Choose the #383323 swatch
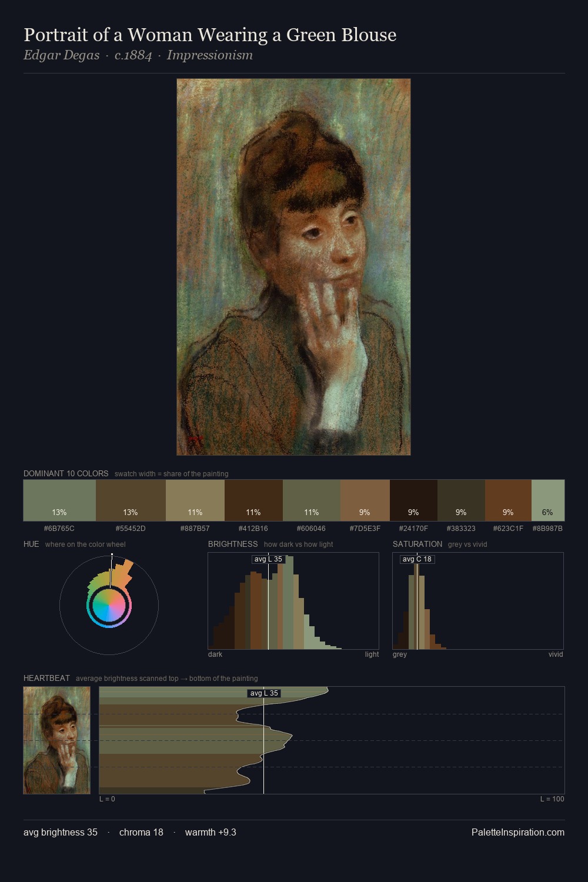588x882 pixels. click(461, 500)
